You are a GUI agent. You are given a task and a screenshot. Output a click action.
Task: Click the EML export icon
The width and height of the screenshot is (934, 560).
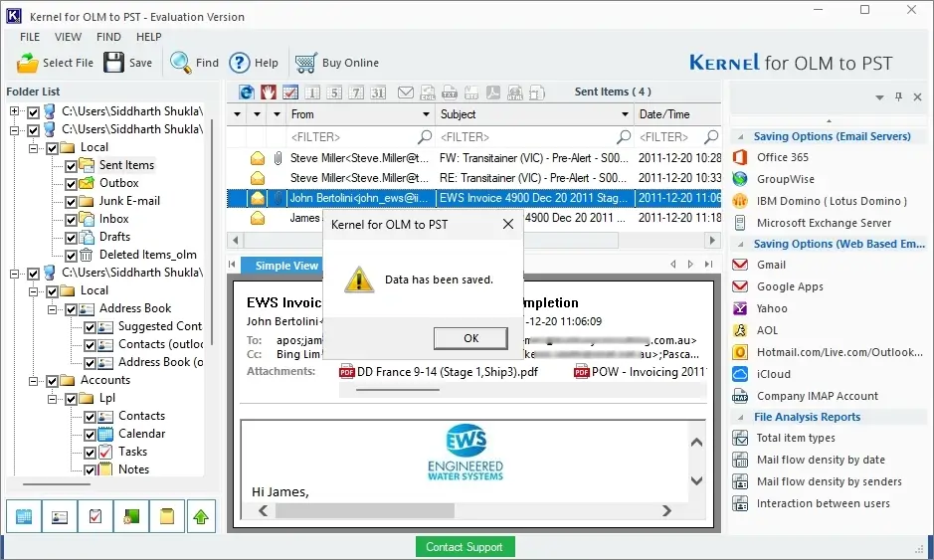pos(428,93)
